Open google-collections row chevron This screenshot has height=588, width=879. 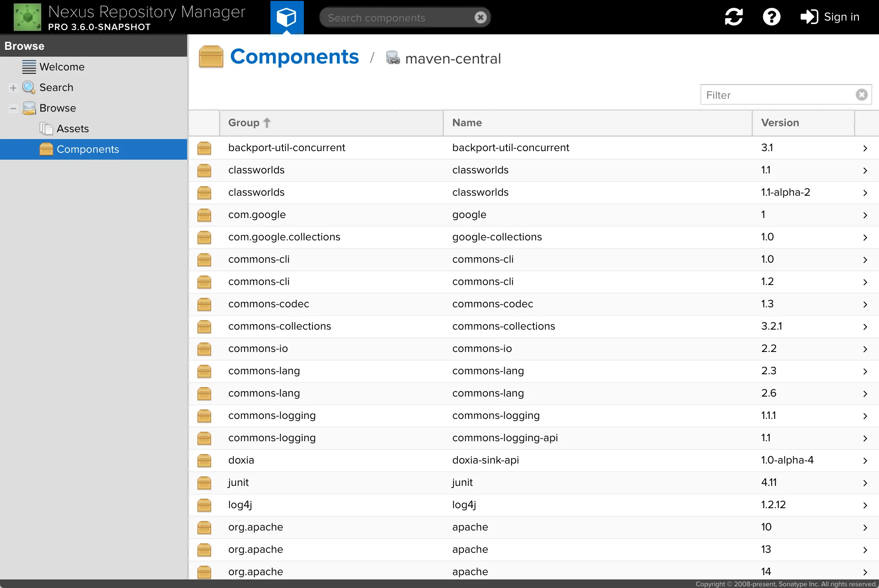pyautogui.click(x=865, y=237)
